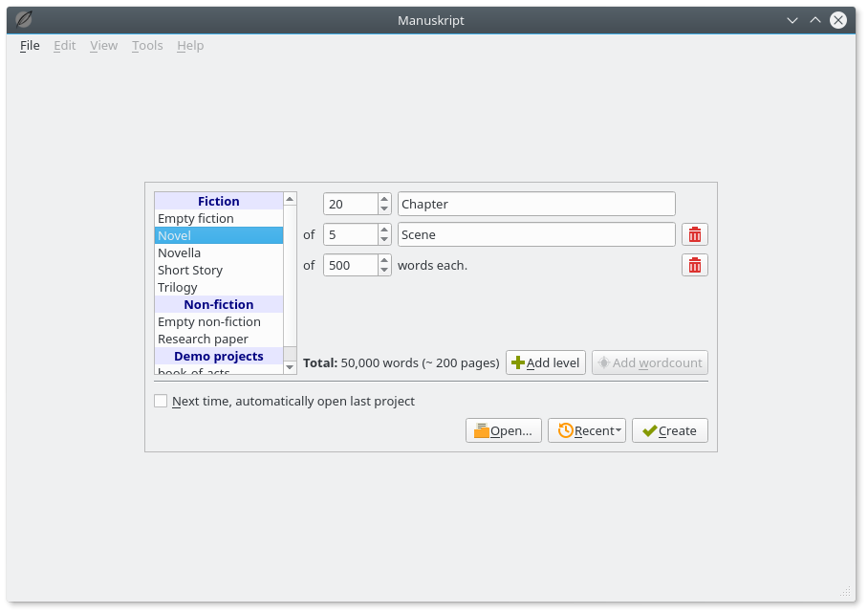868x614 pixels.
Task: Decrease the Scene count with down arrow
Action: [384, 239]
